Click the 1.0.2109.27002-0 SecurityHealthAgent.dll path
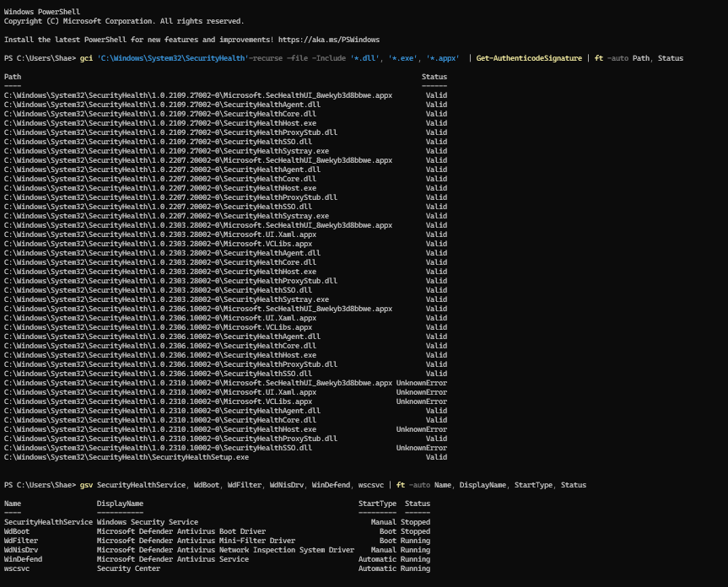This screenshot has width=728, height=587. (x=162, y=105)
